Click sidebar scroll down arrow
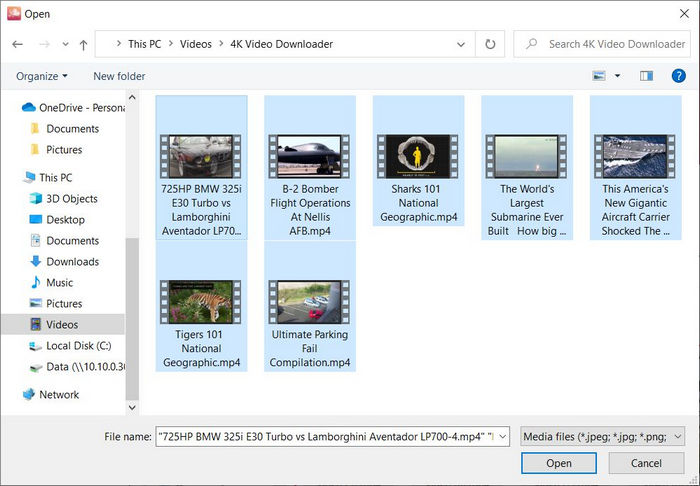Screen dimensions: 700x486 click(x=132, y=407)
